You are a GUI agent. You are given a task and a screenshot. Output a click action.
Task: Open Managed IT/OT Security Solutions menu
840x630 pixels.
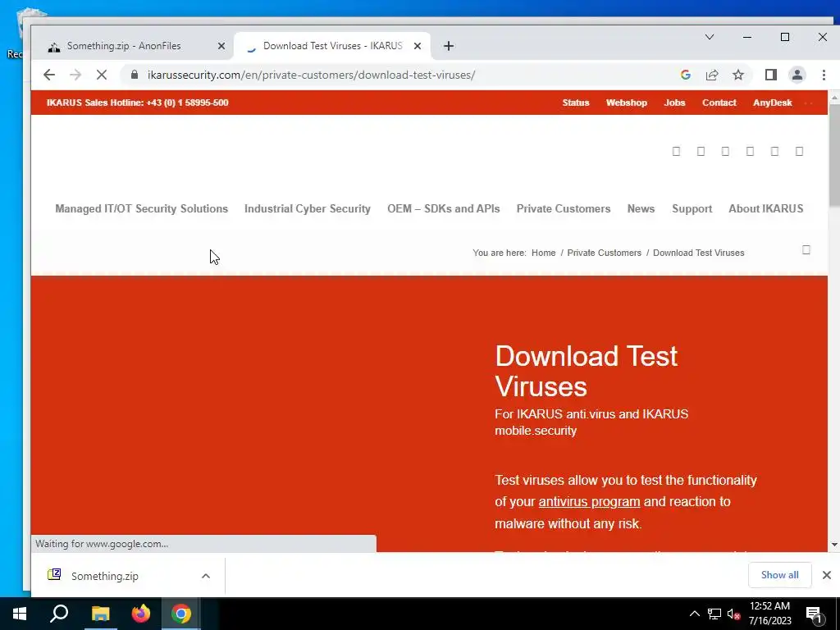click(141, 209)
